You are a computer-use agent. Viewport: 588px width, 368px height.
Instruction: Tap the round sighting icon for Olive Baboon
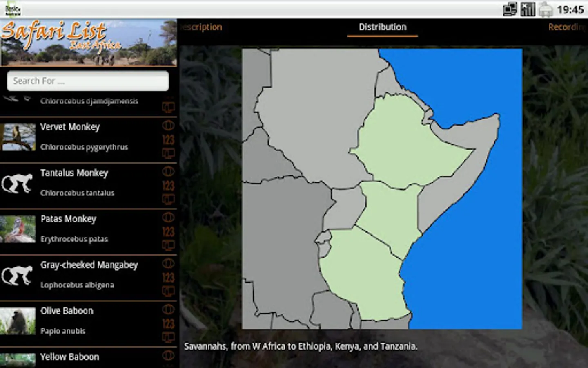tap(168, 310)
